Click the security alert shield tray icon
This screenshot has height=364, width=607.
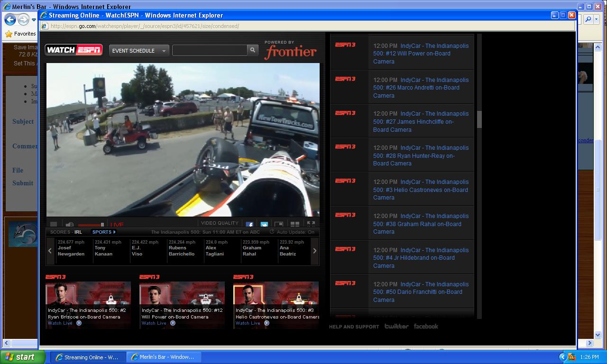[571, 357]
